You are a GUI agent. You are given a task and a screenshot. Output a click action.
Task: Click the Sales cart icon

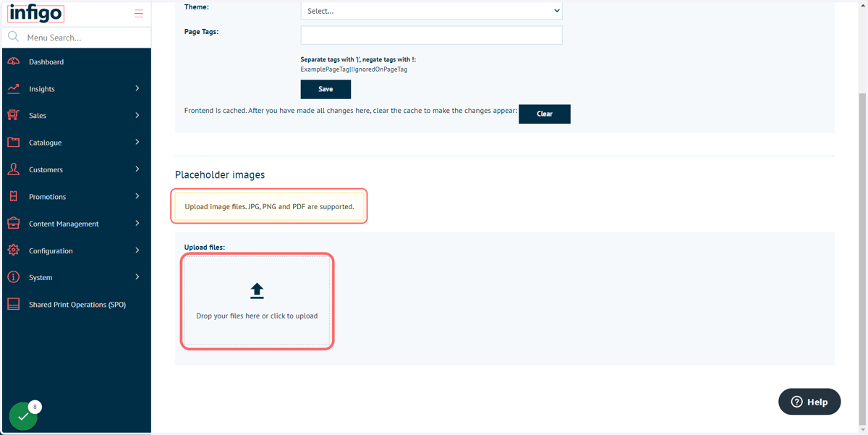point(13,115)
